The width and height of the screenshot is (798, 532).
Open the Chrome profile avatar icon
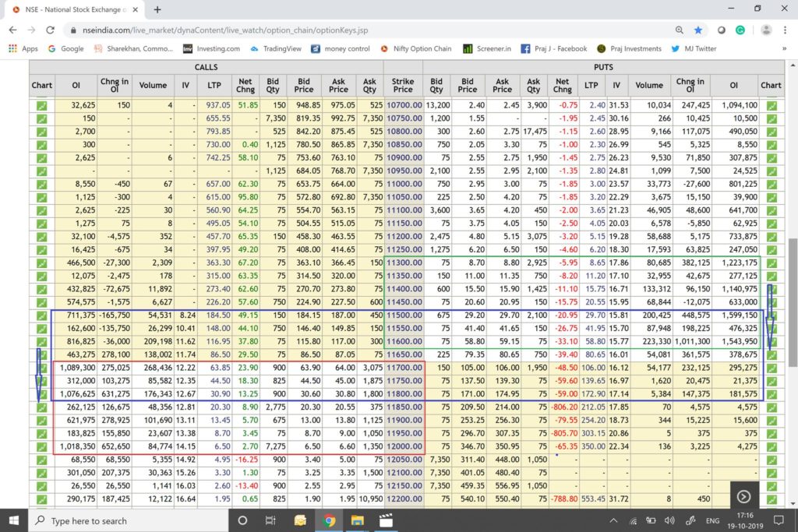coord(766,30)
